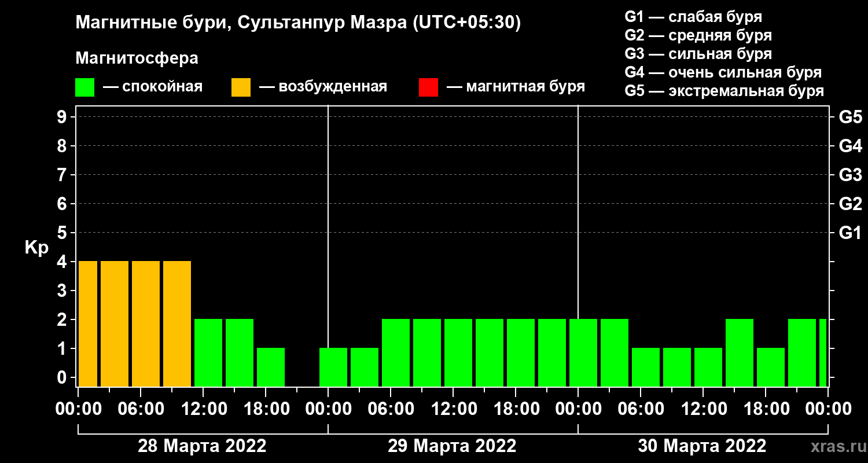The width and height of the screenshot is (868, 463).
Task: Click the 'G1' label on right axis
Action: (850, 233)
